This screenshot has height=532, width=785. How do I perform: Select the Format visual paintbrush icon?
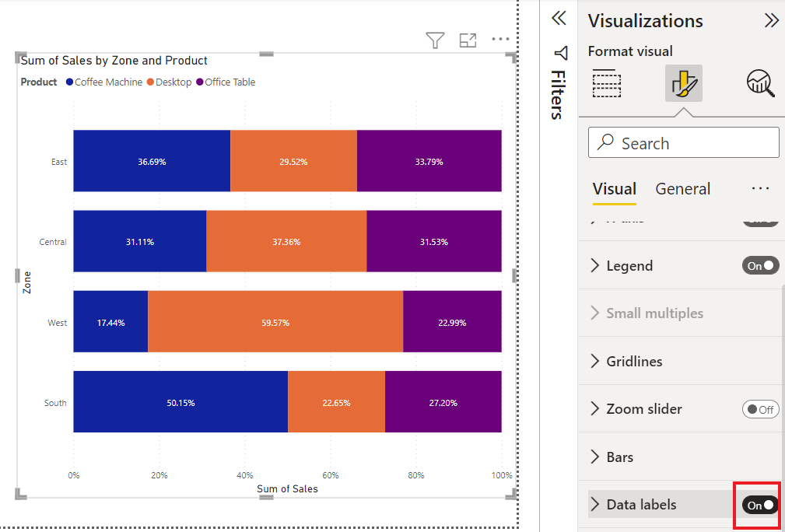tap(683, 83)
